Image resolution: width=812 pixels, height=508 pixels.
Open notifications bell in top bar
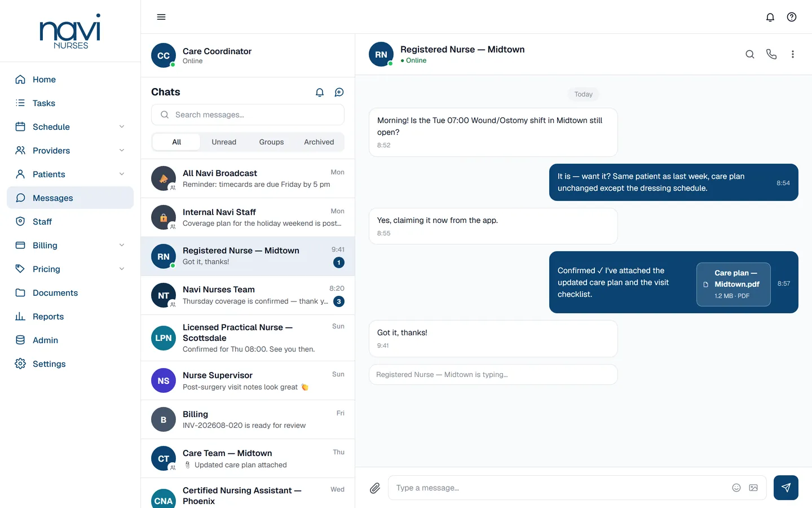[x=770, y=17]
